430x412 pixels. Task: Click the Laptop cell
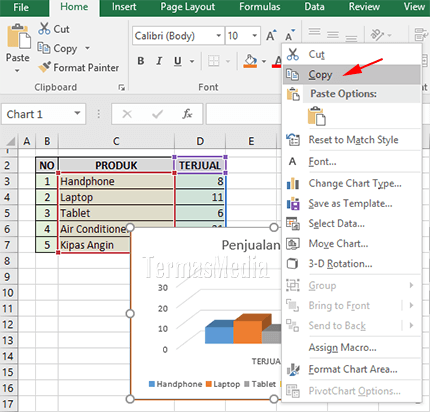(116, 197)
